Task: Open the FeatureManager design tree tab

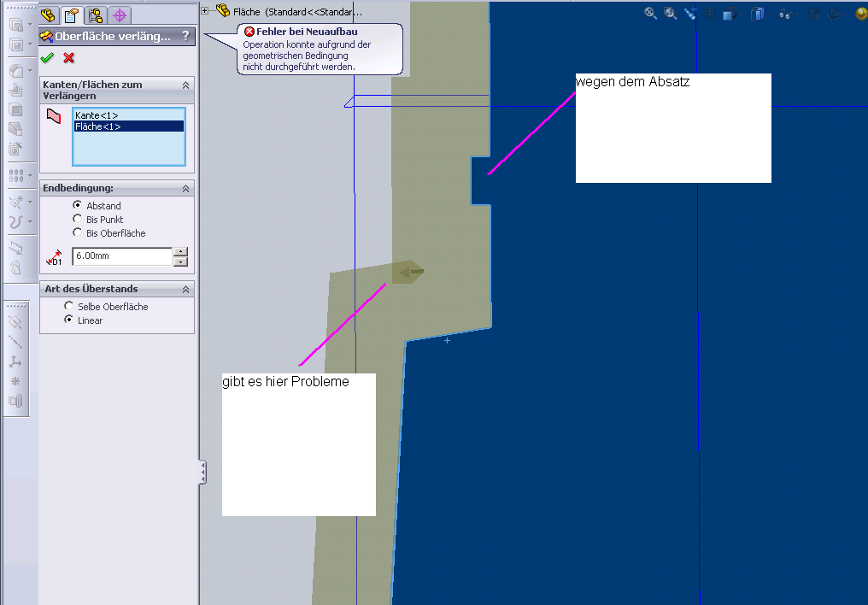Action: (48, 15)
